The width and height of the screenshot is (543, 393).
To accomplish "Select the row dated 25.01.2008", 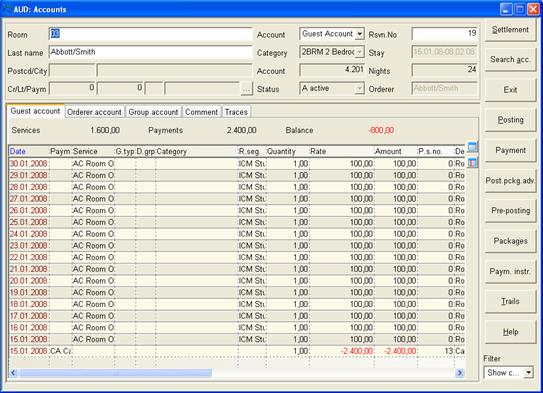I will point(237,222).
